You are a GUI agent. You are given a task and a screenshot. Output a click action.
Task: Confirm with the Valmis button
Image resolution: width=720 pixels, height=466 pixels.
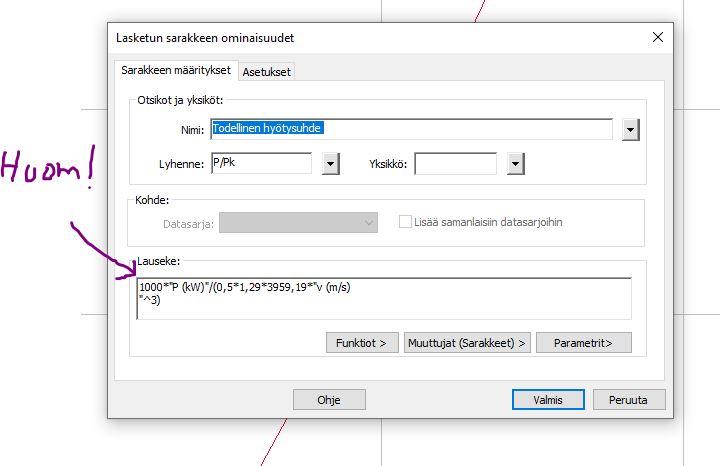pos(547,399)
